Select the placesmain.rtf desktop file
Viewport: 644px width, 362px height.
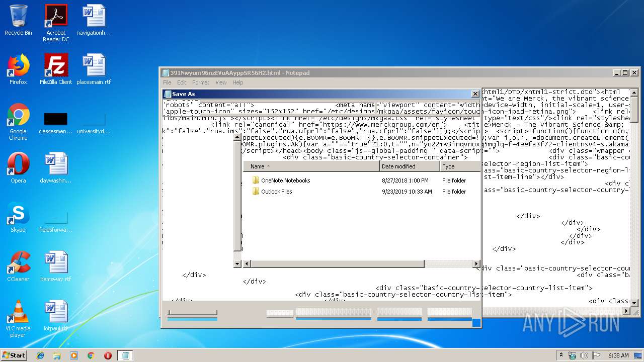(94, 69)
